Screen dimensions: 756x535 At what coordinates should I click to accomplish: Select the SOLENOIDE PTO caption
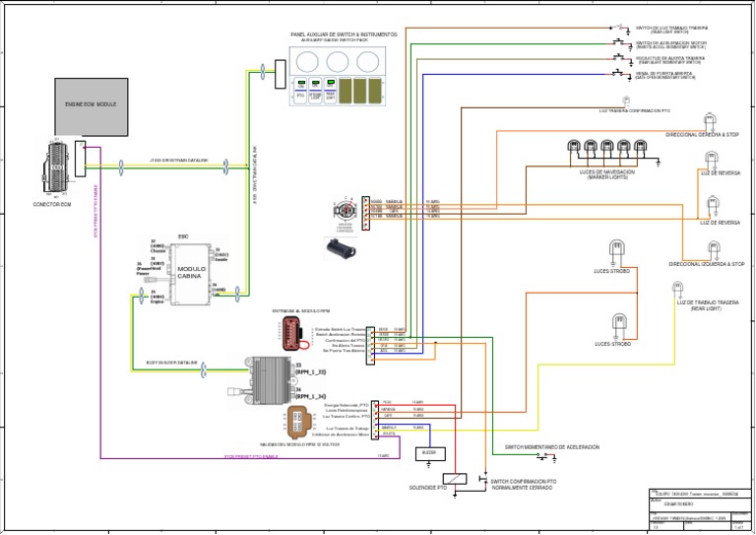(428, 488)
